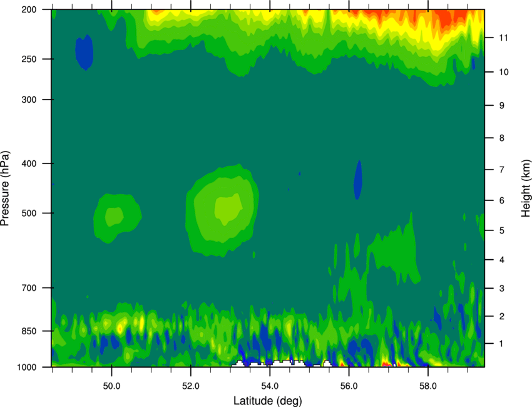This screenshot has height=407, width=532.
Task: Click the 'Latitude (deg)' axis title
Action: coord(268,401)
